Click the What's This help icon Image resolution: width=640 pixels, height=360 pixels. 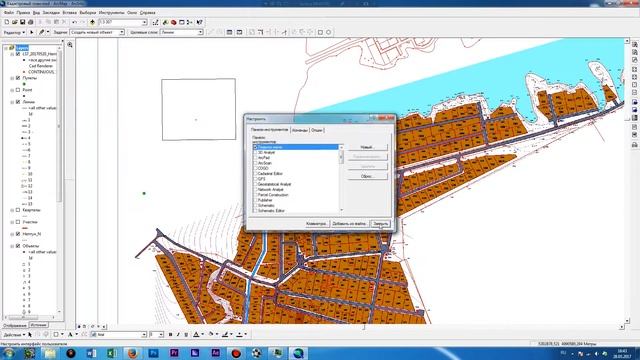pos(199,22)
